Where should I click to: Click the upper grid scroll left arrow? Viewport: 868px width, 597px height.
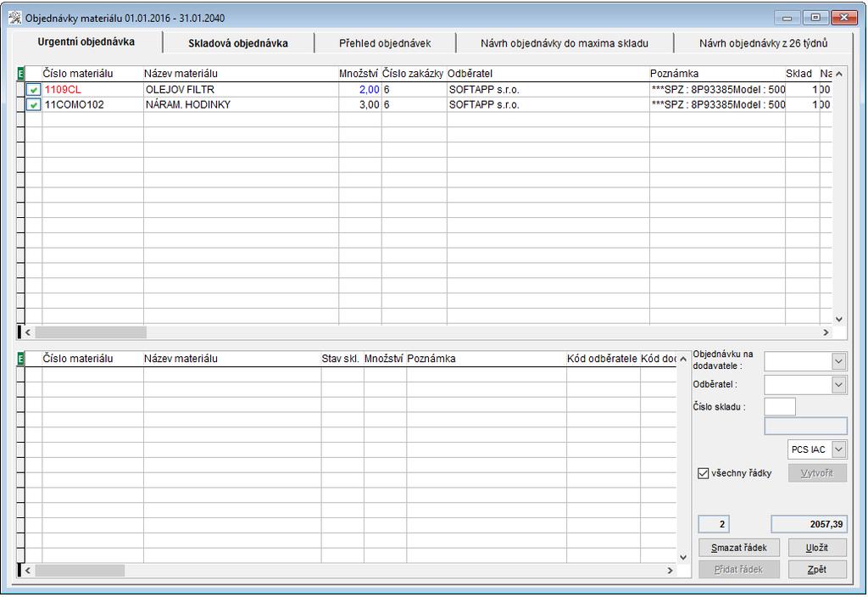pos(28,332)
